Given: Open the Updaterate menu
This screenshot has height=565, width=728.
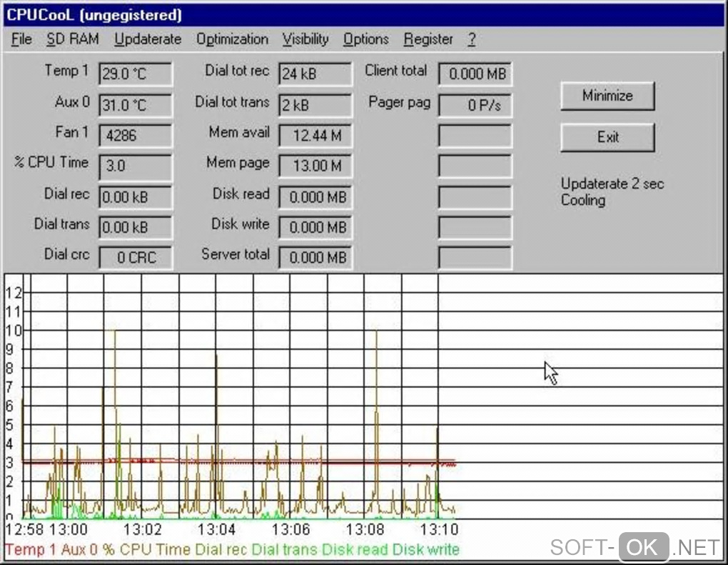Looking at the screenshot, I should (x=148, y=39).
